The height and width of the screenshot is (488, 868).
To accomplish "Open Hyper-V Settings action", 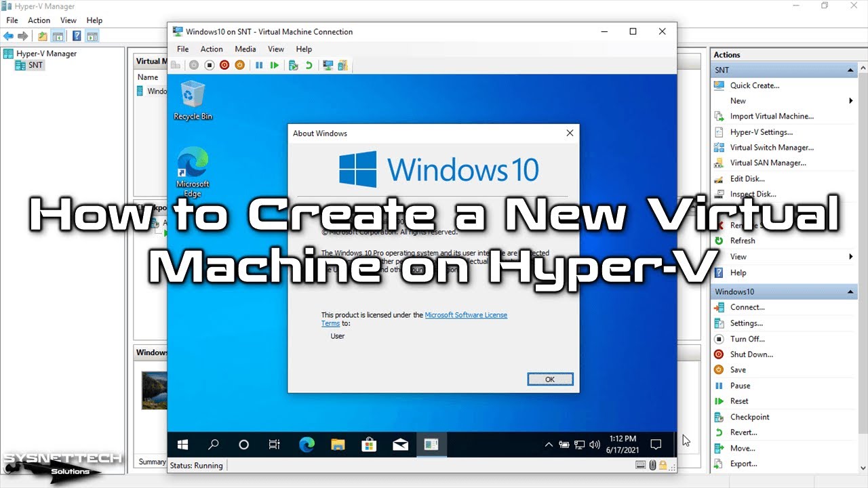I will 762,132.
